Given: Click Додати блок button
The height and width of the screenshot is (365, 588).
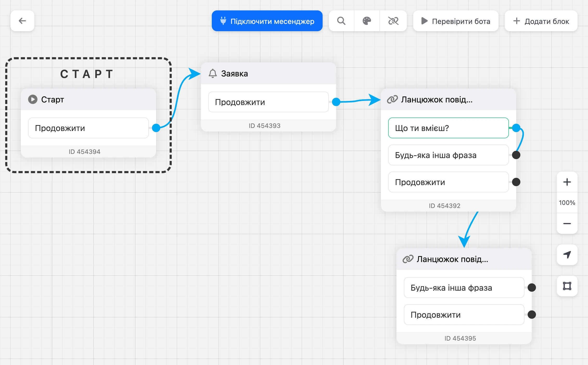Looking at the screenshot, I should tap(541, 21).
